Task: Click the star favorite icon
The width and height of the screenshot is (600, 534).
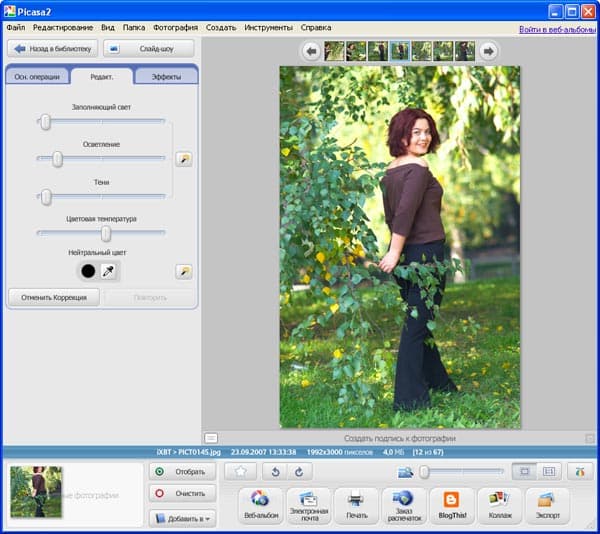Action: coord(240,471)
